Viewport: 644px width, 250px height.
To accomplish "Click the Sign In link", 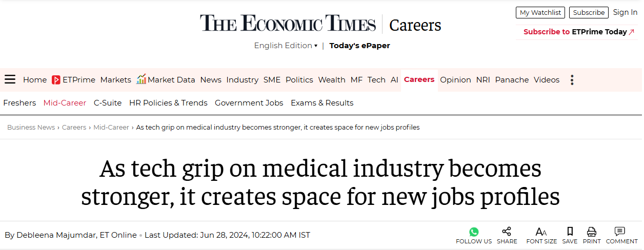I will pos(625,12).
